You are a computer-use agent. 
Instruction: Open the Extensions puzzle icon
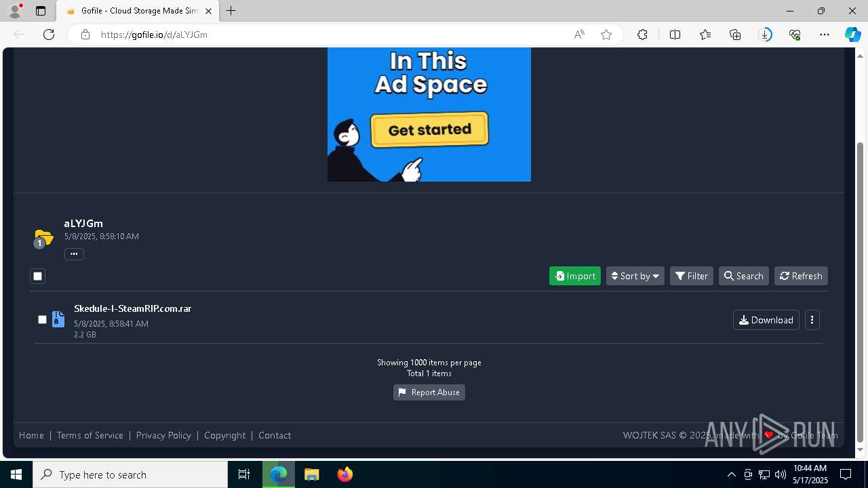(642, 35)
